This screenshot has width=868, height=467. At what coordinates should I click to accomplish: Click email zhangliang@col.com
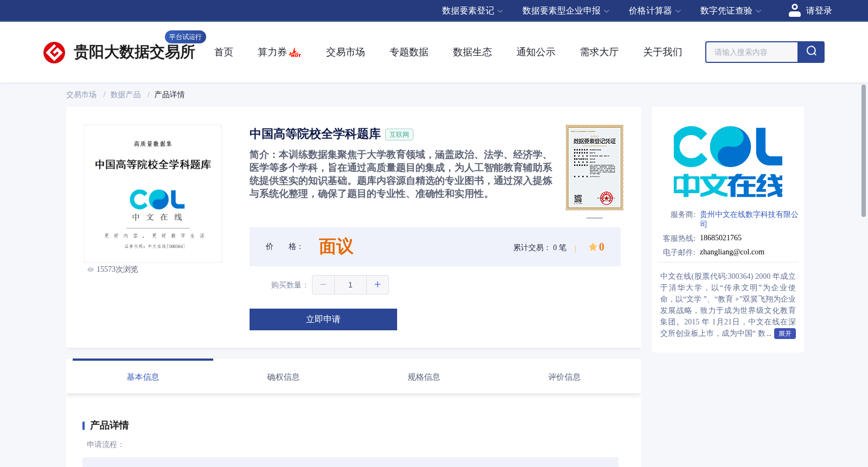[x=732, y=252]
